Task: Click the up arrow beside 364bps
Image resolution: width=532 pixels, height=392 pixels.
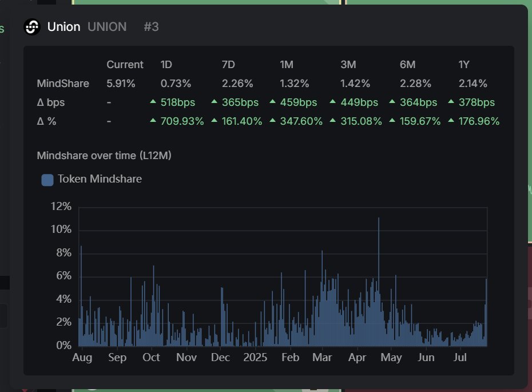Action: [392, 101]
